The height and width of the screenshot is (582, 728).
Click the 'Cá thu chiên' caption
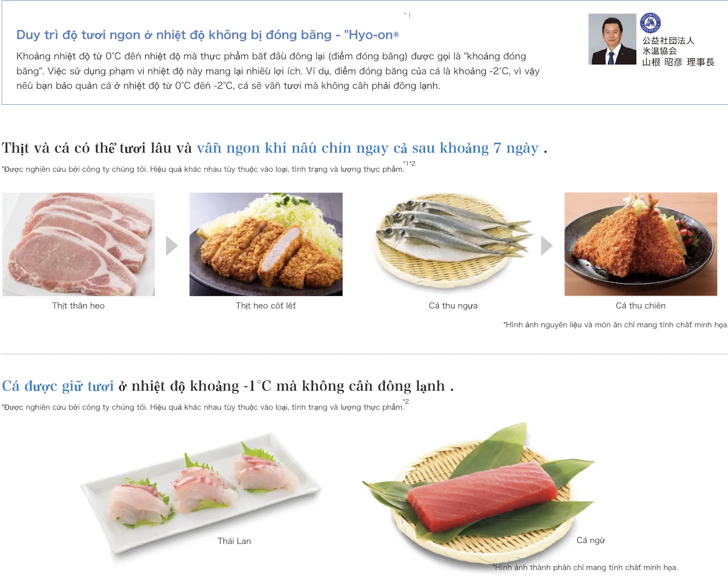641,306
